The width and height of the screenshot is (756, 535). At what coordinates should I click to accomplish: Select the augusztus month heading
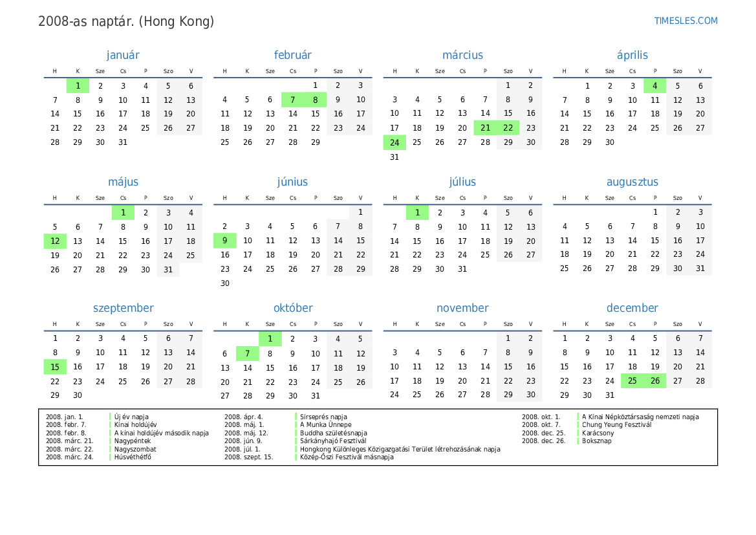(632, 182)
